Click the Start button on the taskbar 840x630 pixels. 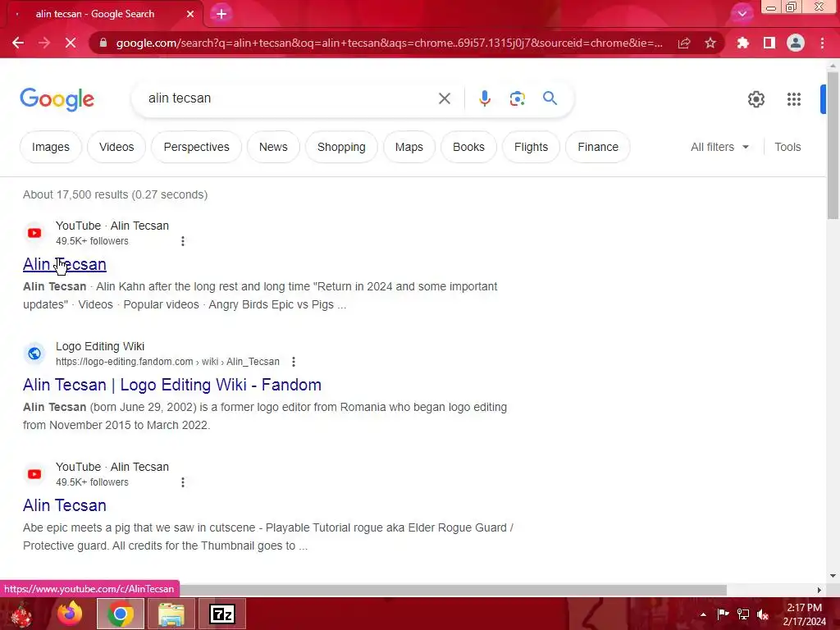21,614
